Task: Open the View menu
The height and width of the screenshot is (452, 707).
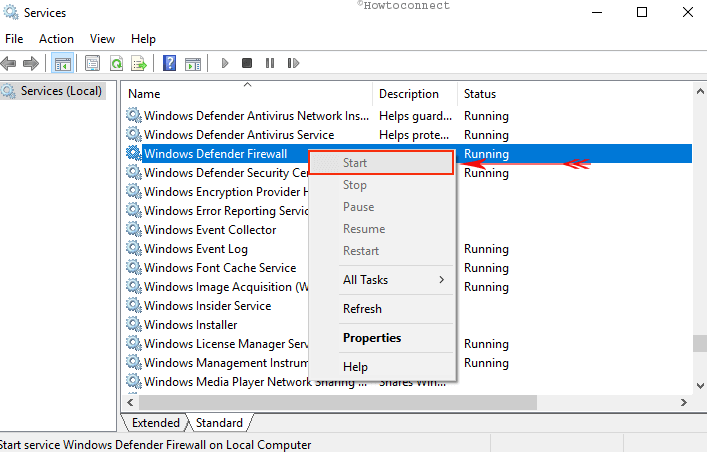Action: coord(102,39)
